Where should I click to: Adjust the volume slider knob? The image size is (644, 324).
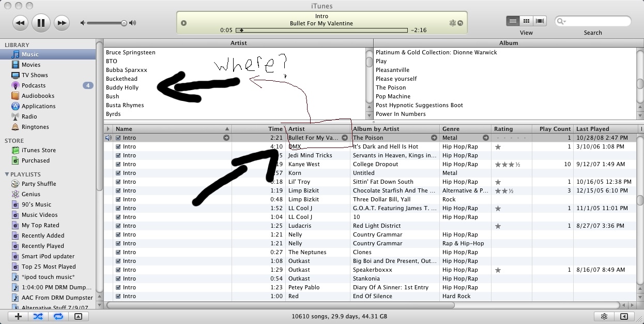[x=124, y=23]
